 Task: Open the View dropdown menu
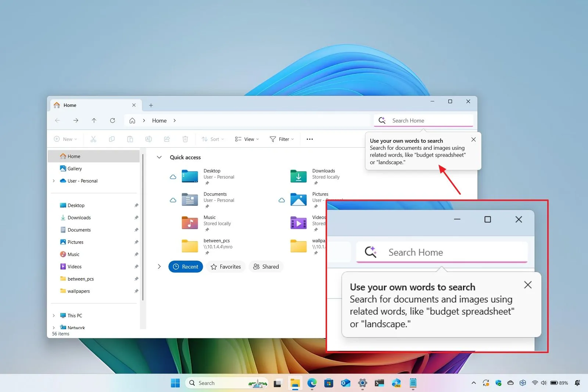tap(247, 139)
